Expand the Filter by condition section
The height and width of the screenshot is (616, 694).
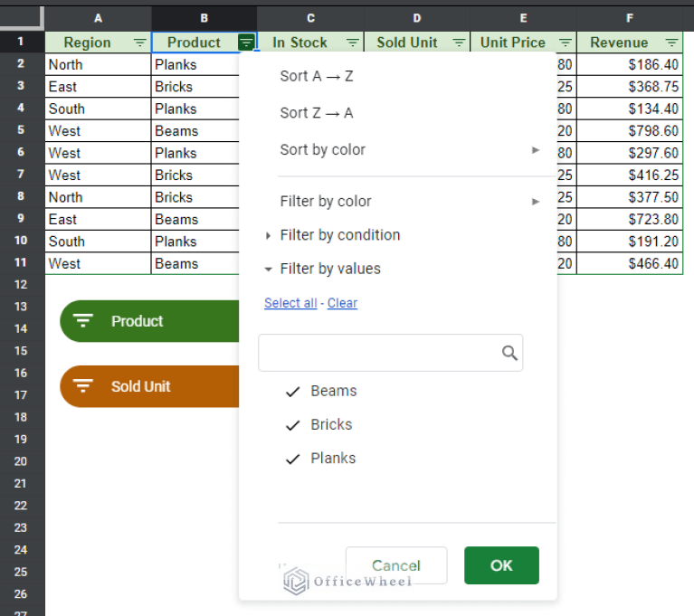tap(268, 235)
